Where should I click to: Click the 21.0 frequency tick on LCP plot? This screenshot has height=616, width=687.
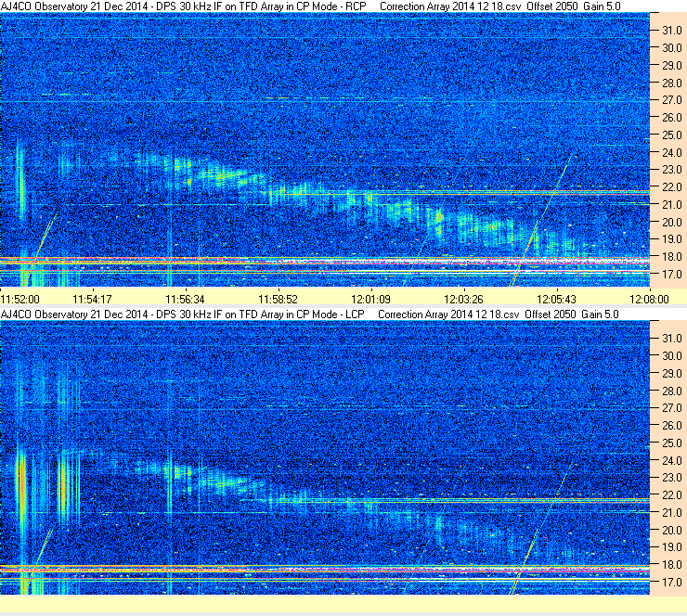tap(671, 513)
